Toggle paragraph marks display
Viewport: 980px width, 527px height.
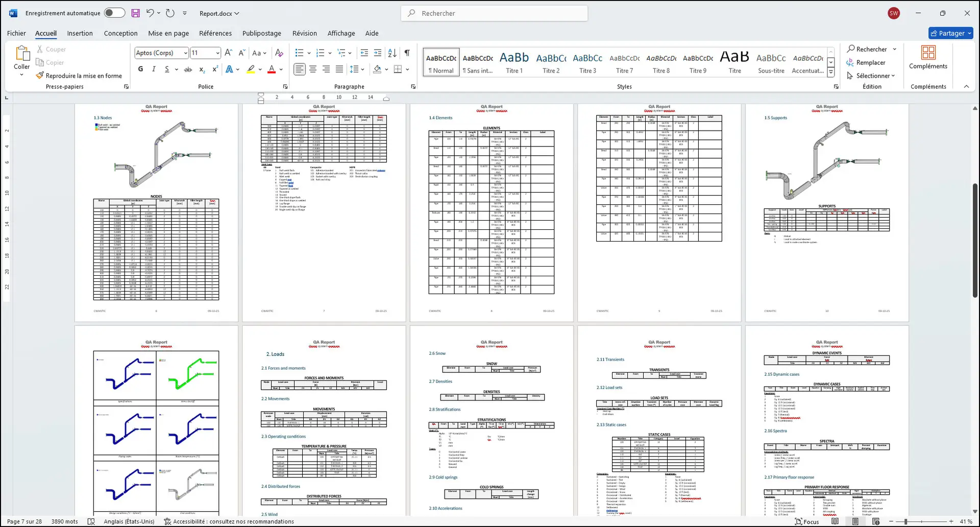click(x=407, y=53)
